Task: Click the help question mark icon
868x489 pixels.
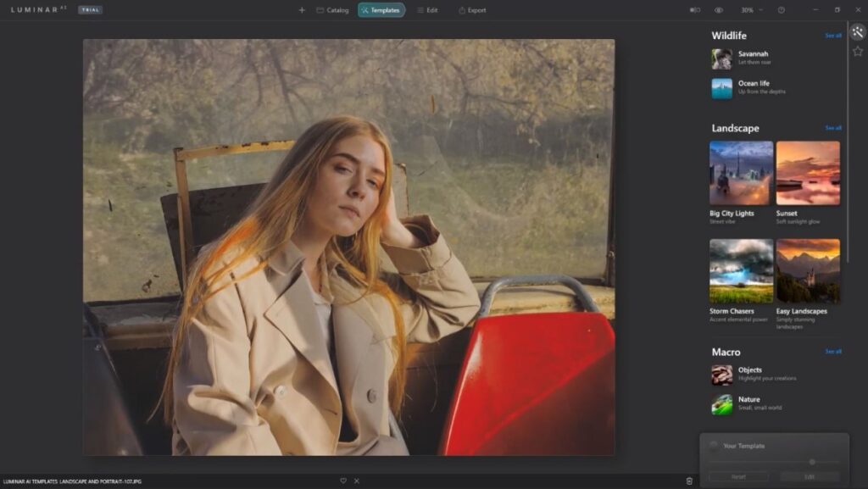Action: [781, 10]
